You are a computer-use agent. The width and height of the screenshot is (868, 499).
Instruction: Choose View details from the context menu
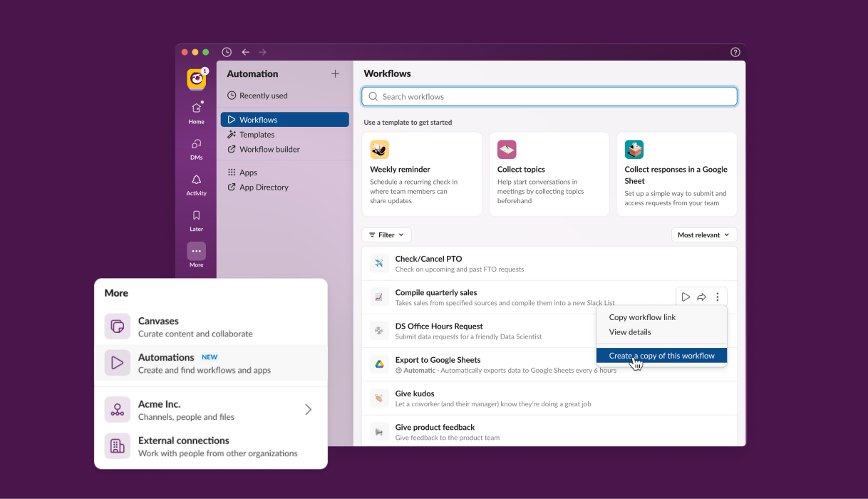pos(630,331)
